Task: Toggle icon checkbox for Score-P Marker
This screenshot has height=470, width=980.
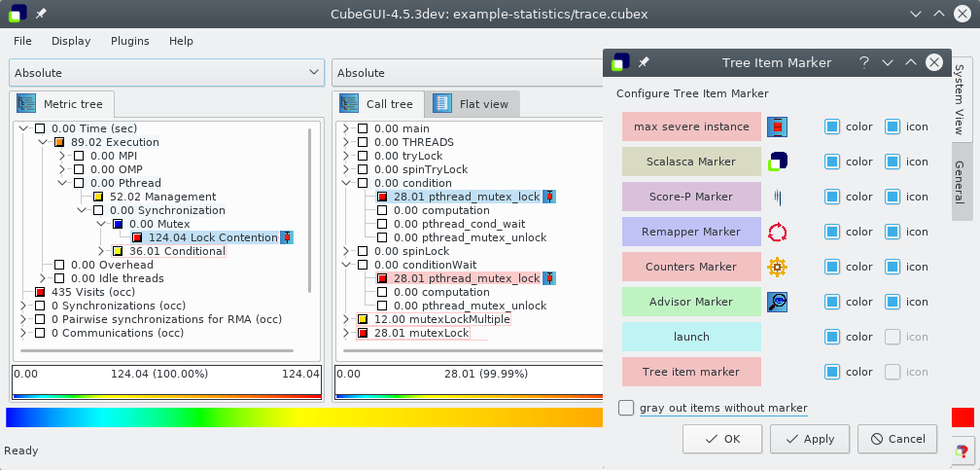Action: (892, 197)
